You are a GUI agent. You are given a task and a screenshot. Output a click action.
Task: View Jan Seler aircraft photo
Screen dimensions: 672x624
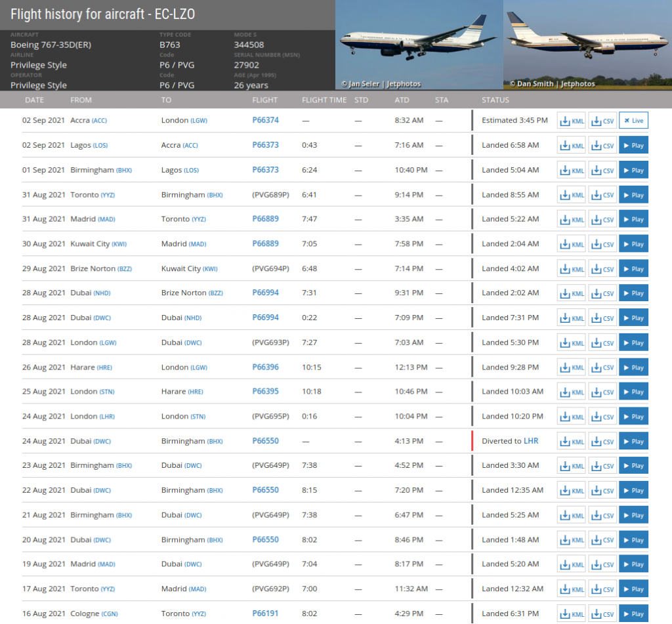pyautogui.click(x=419, y=45)
